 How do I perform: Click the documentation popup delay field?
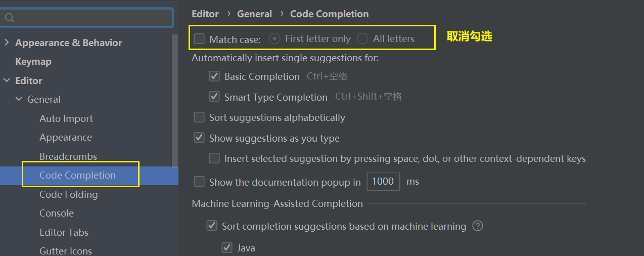383,182
